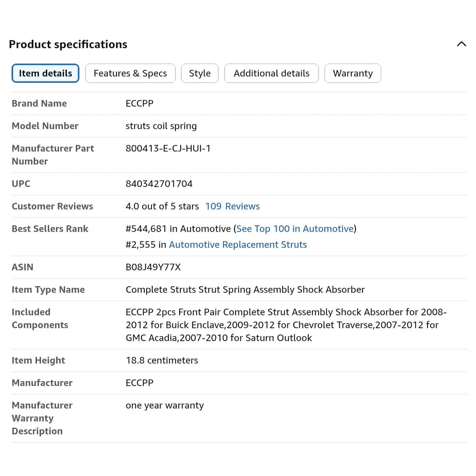Click the ASIN label
The image size is (476, 476).
[x=22, y=267]
